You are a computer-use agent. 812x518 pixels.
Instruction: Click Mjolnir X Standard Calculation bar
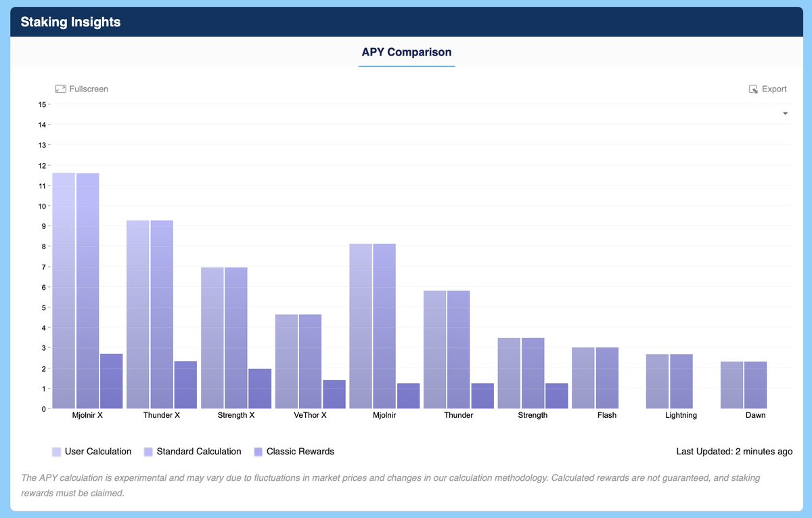[x=87, y=291]
